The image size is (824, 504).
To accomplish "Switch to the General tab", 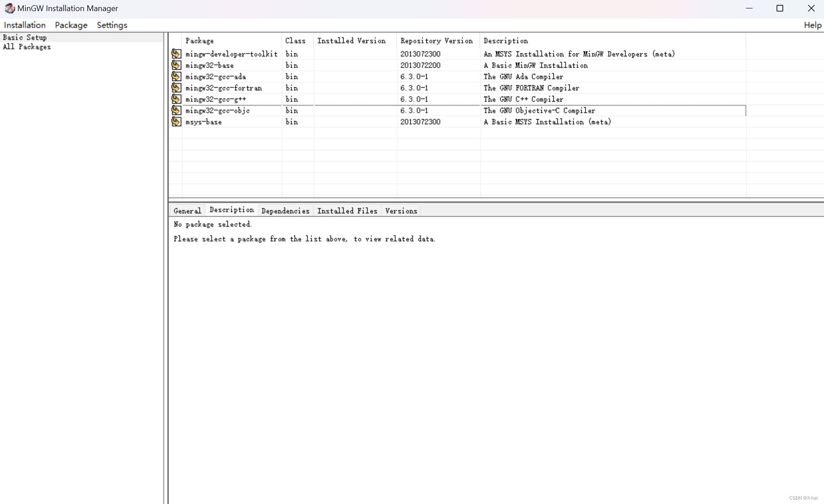I will 187,211.
